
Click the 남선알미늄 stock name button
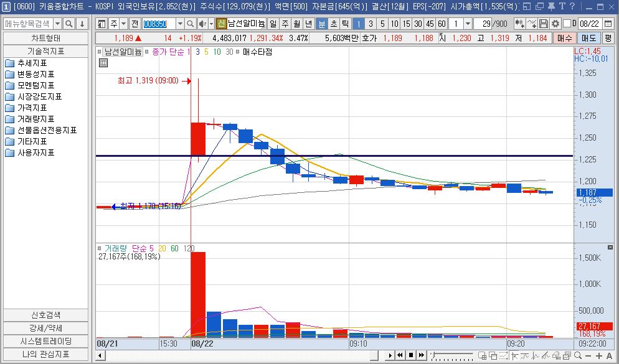click(247, 24)
